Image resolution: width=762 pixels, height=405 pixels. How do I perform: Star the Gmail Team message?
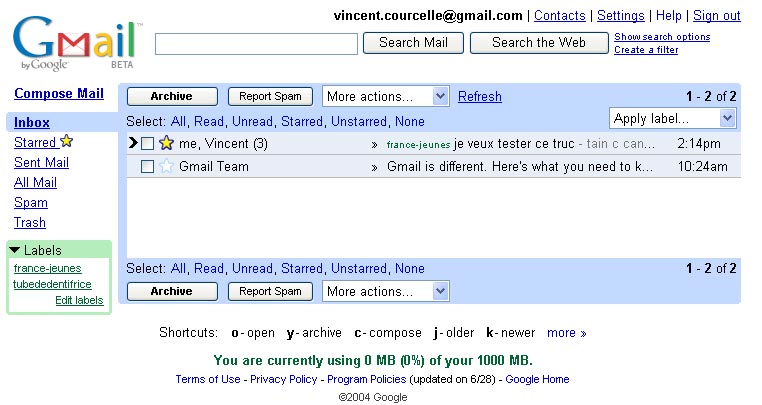coord(166,167)
